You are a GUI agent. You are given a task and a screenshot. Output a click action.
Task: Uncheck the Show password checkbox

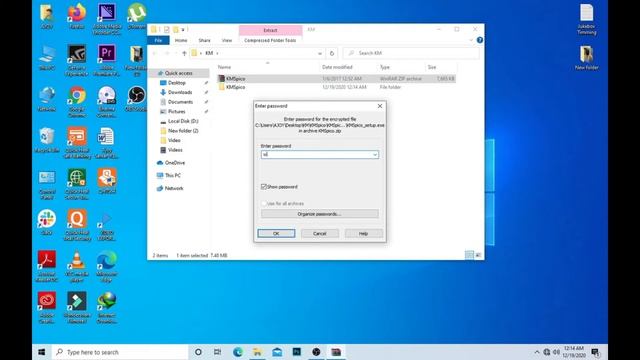pos(264,187)
